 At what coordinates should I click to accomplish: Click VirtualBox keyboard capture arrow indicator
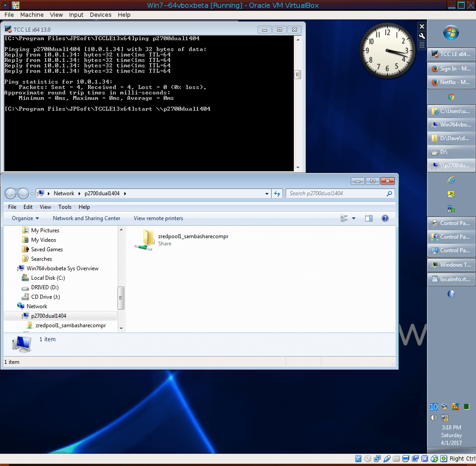click(444, 459)
